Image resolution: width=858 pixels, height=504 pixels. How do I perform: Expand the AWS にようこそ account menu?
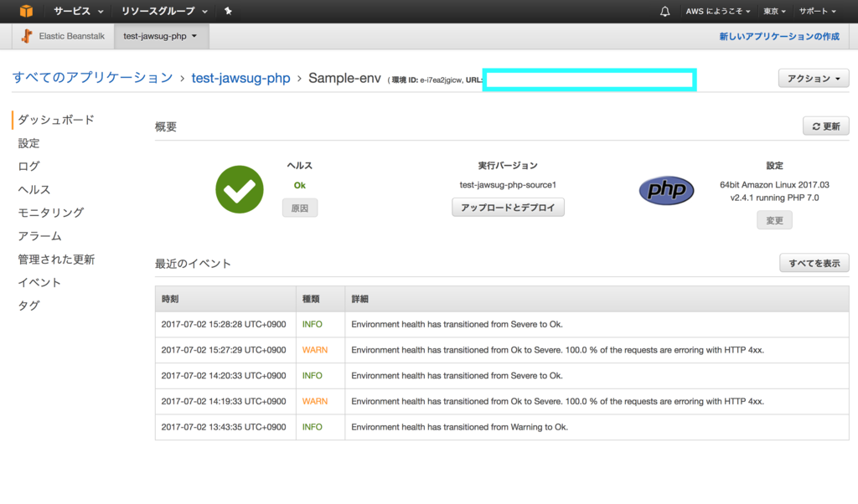point(718,11)
